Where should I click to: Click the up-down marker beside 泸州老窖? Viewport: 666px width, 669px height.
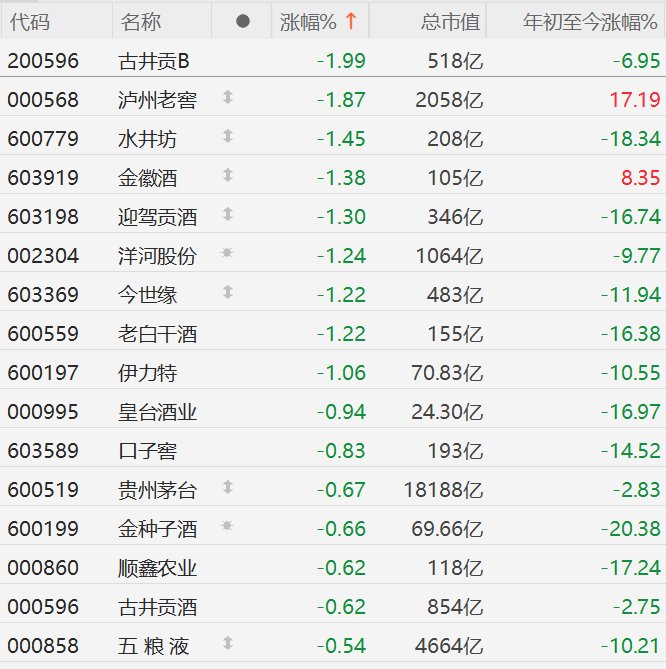[x=227, y=98]
